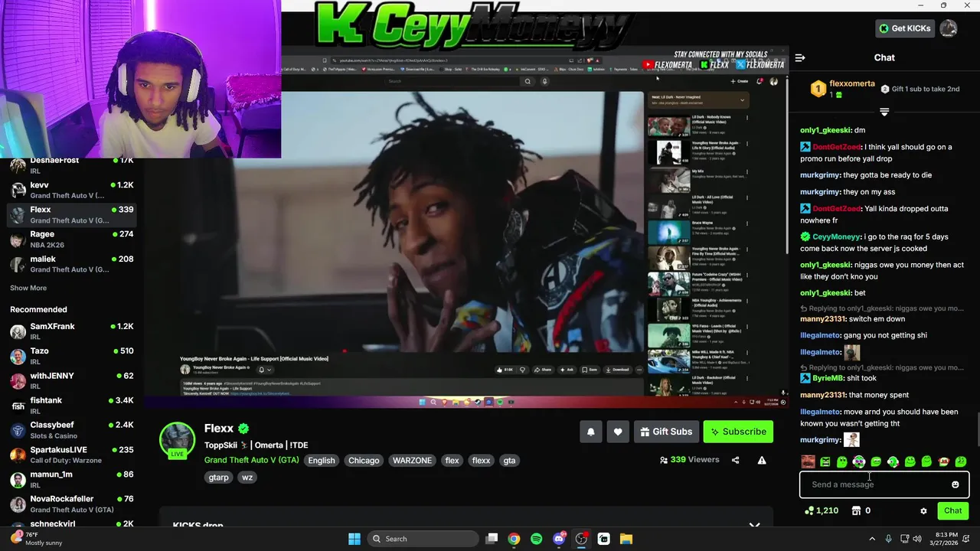Screen dimensions: 980x551
Task: Click the verified badge beside Flexx name
Action: tap(243, 429)
